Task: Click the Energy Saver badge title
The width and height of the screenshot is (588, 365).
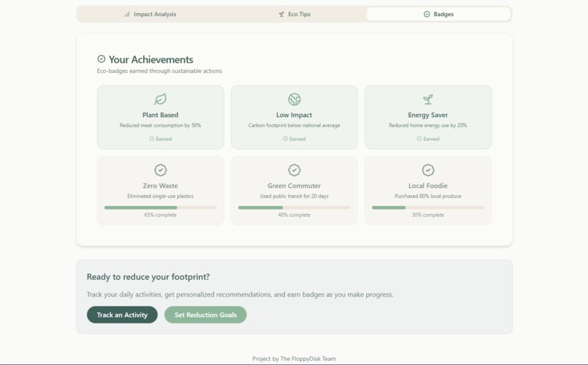Action: (x=428, y=115)
